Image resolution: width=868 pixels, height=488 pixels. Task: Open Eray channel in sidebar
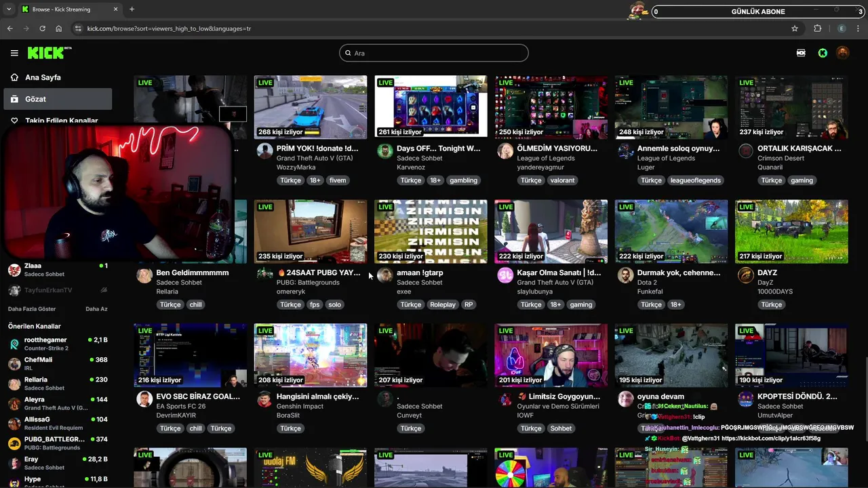58,463
